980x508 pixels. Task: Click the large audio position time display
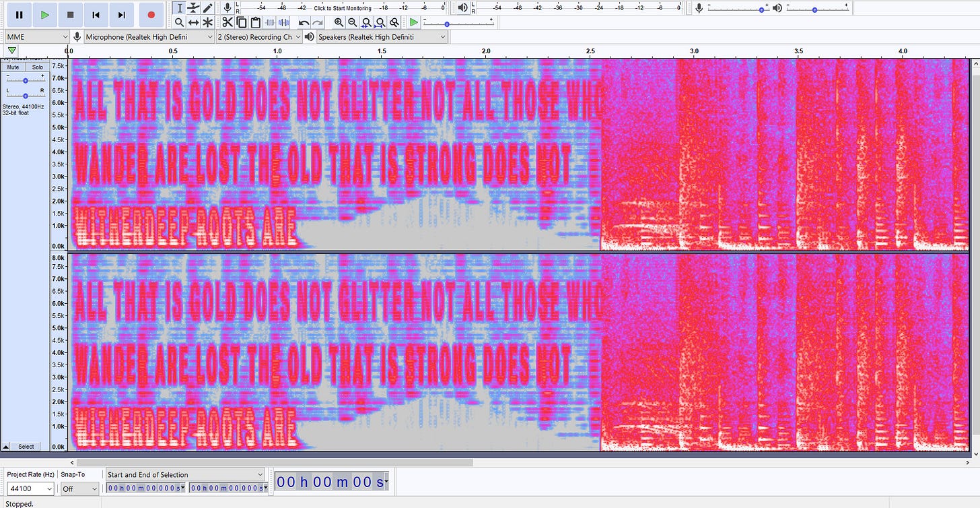(330, 482)
